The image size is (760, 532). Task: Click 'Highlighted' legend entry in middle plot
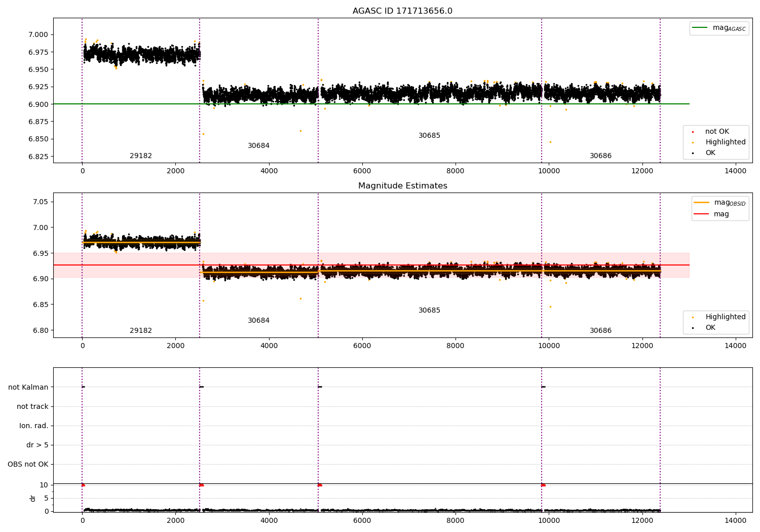click(719, 317)
